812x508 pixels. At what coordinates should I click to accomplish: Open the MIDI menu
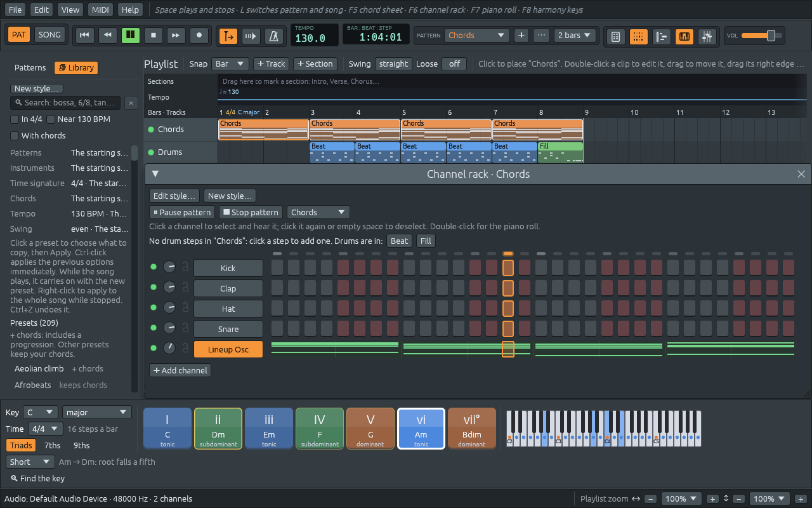(x=100, y=10)
